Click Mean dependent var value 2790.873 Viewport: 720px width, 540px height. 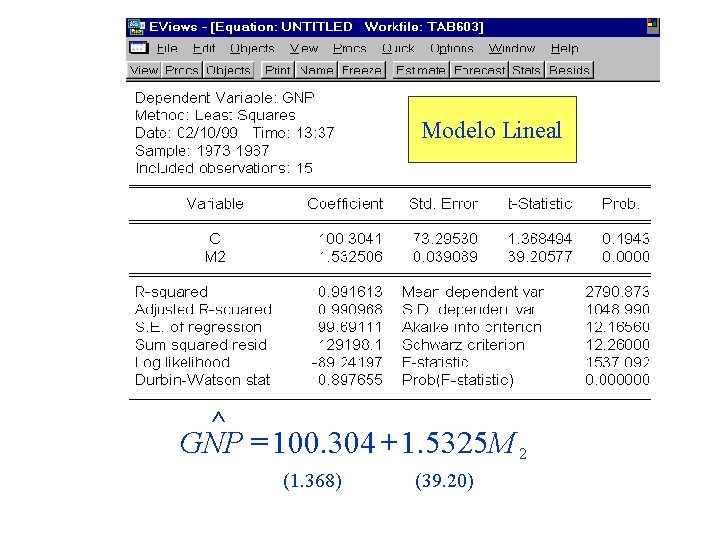tap(618, 292)
